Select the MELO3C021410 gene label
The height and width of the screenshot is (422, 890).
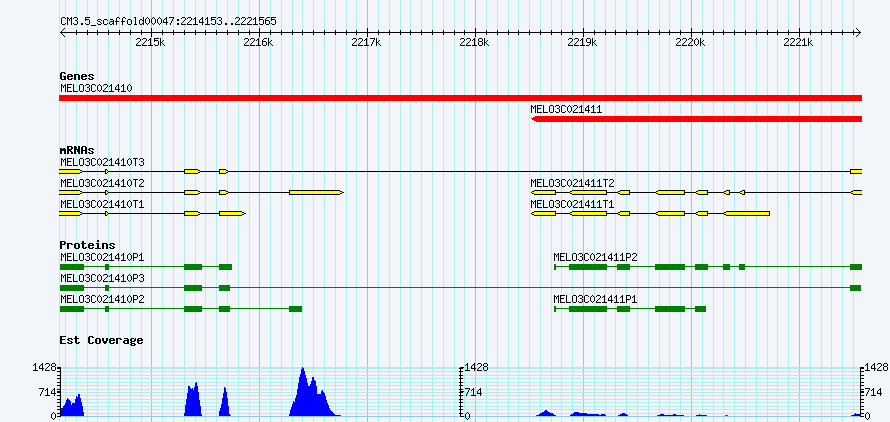tap(96, 88)
